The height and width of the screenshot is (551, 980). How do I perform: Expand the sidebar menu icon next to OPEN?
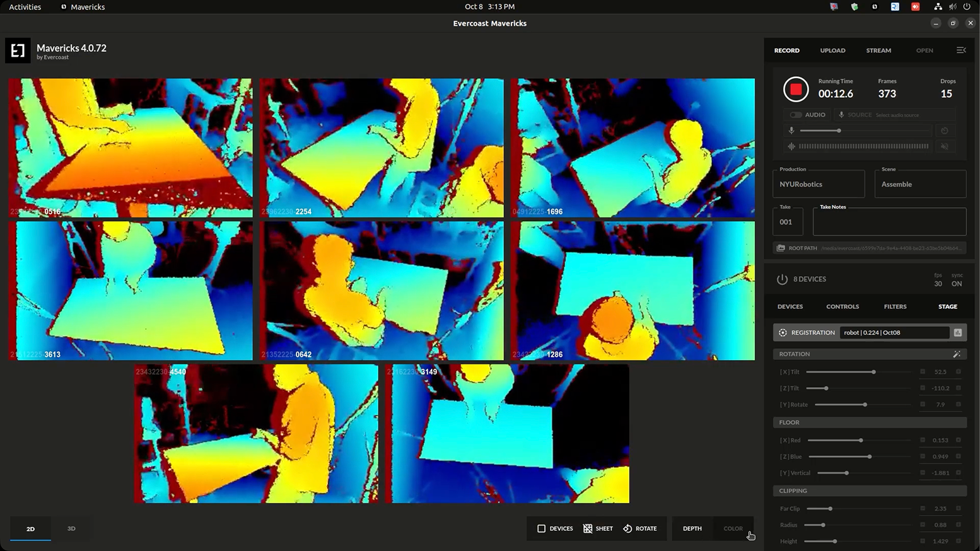(961, 50)
